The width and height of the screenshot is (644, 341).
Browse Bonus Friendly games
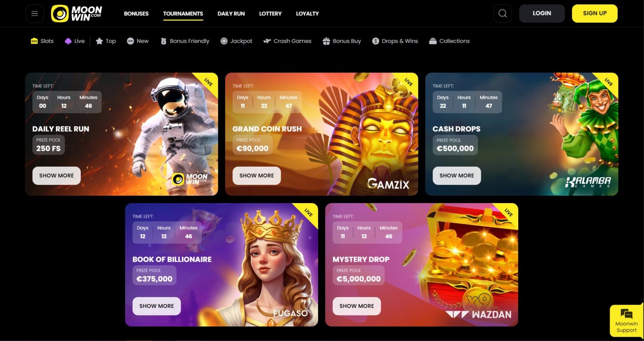[x=185, y=41]
